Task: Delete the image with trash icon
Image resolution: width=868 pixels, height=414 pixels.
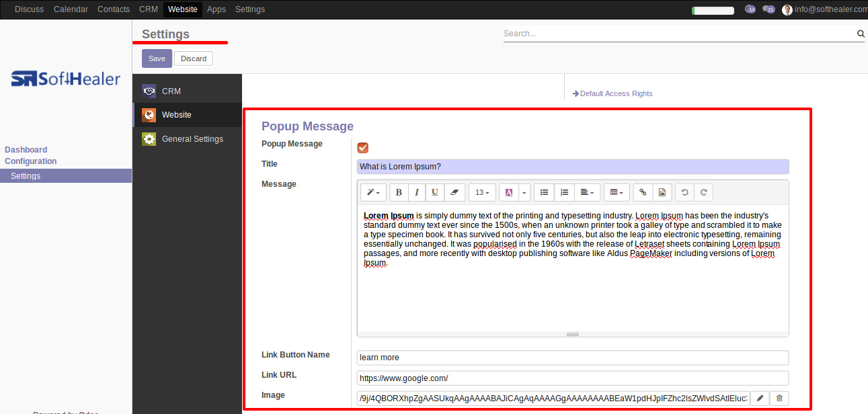Action: [x=779, y=398]
